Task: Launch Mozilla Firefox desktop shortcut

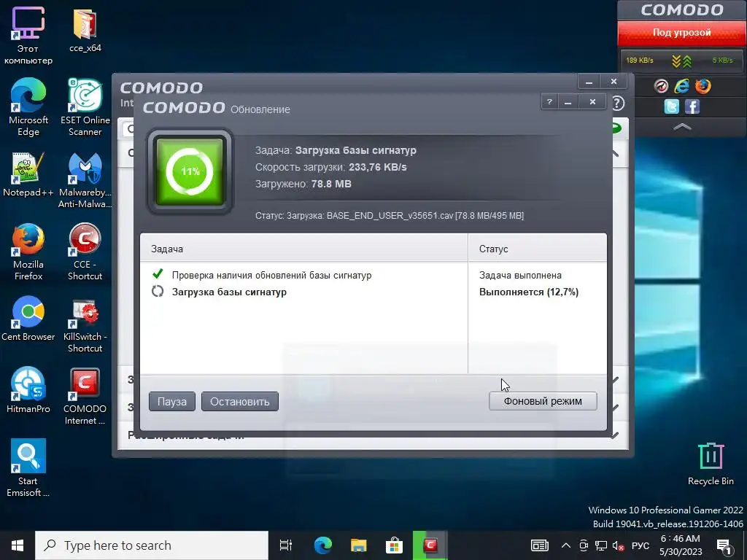Action: (28, 252)
